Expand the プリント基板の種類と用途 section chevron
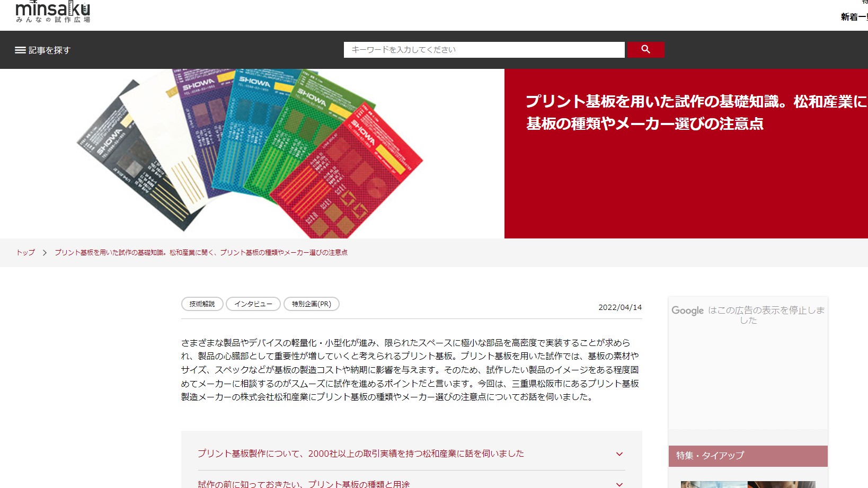This screenshot has height=488, width=868. point(619,484)
